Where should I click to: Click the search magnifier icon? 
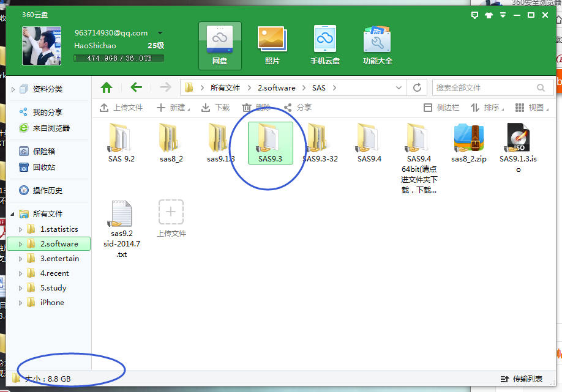click(541, 87)
